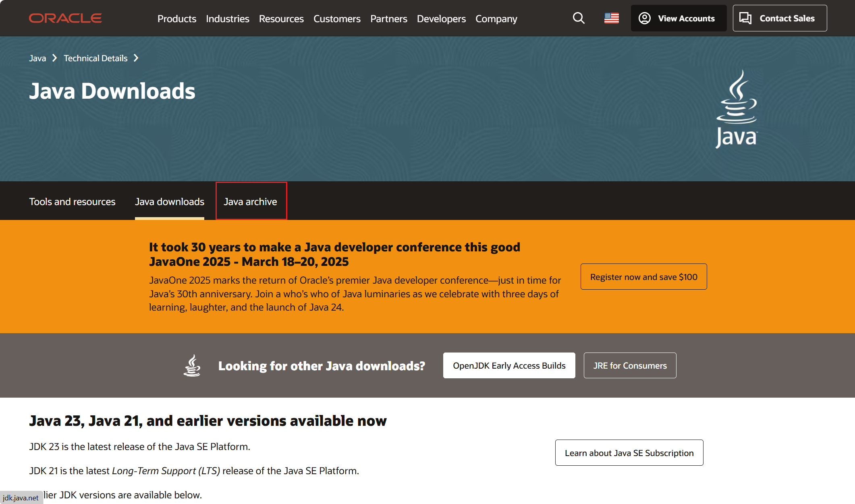Screen dimensions: 855x504
Task: Open the Developers menu
Action: click(441, 19)
